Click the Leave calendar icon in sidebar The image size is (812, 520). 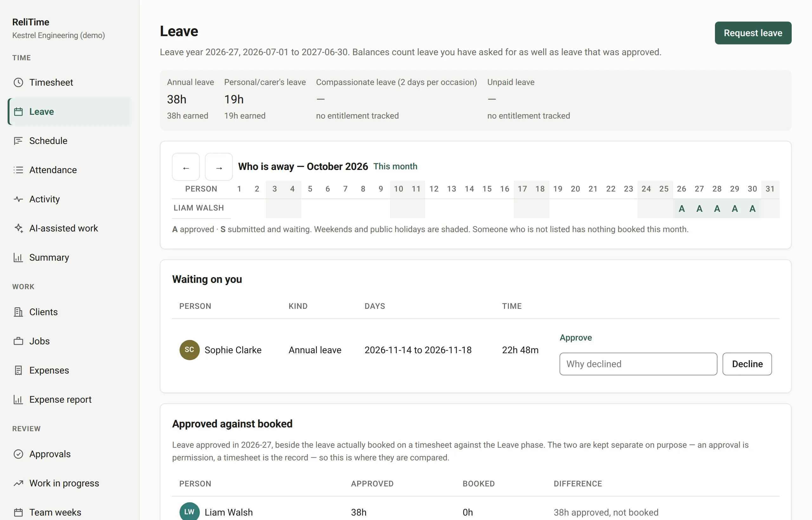(18, 112)
